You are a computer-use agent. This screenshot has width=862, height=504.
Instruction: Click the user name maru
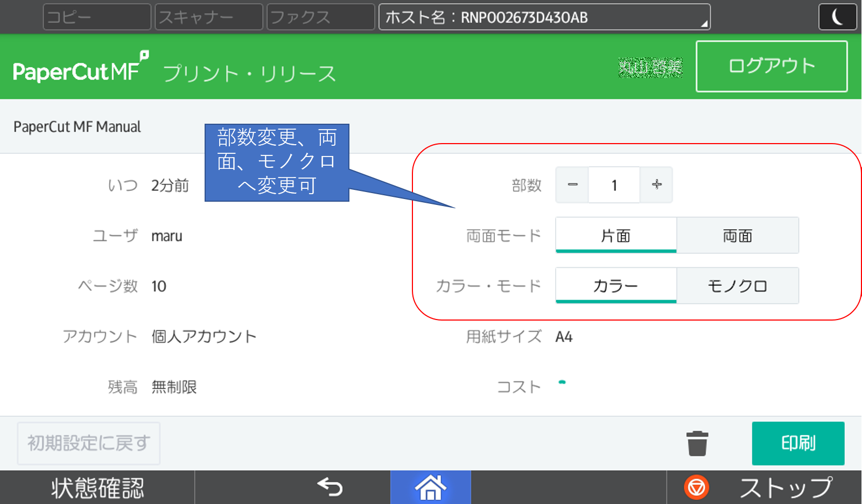click(167, 236)
